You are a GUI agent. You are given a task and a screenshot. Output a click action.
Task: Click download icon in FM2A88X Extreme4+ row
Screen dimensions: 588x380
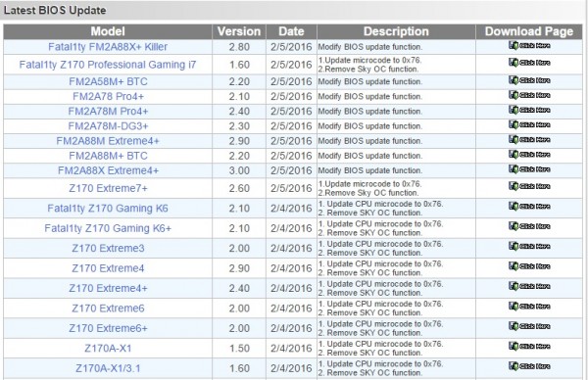[x=529, y=169]
